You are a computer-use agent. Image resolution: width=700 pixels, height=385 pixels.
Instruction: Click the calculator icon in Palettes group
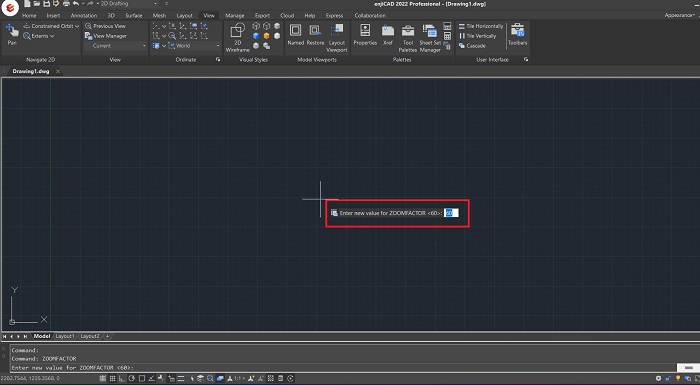(x=447, y=36)
